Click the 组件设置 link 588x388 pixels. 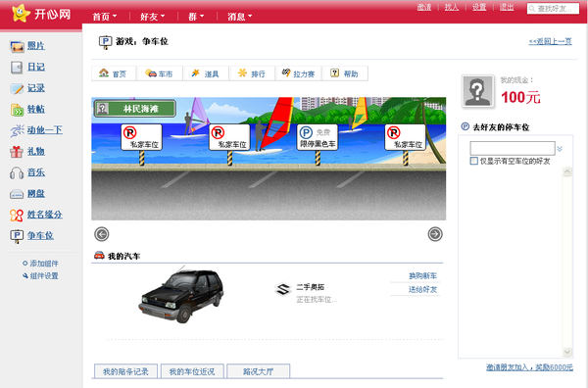point(44,276)
